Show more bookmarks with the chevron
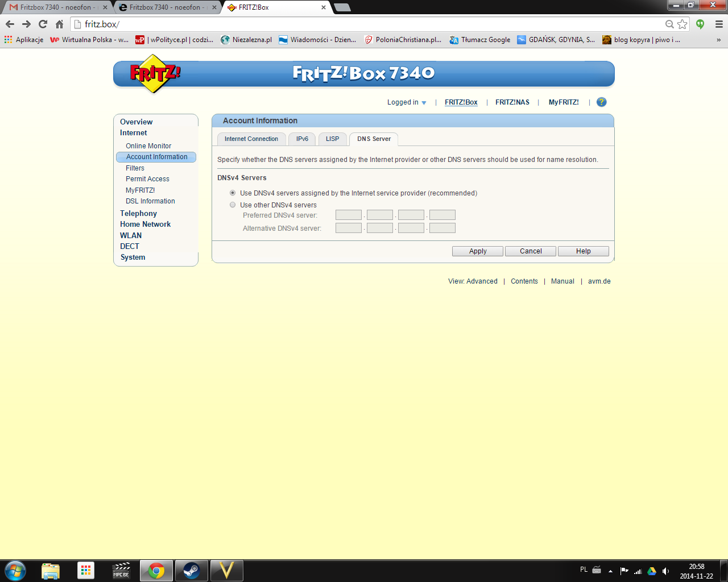Screen dimensions: 728x582 [x=719, y=40]
